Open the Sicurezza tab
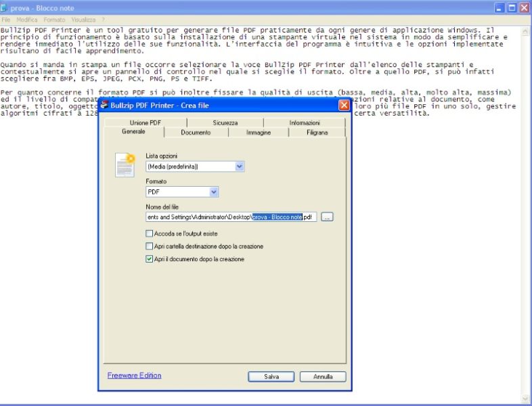 click(225, 123)
